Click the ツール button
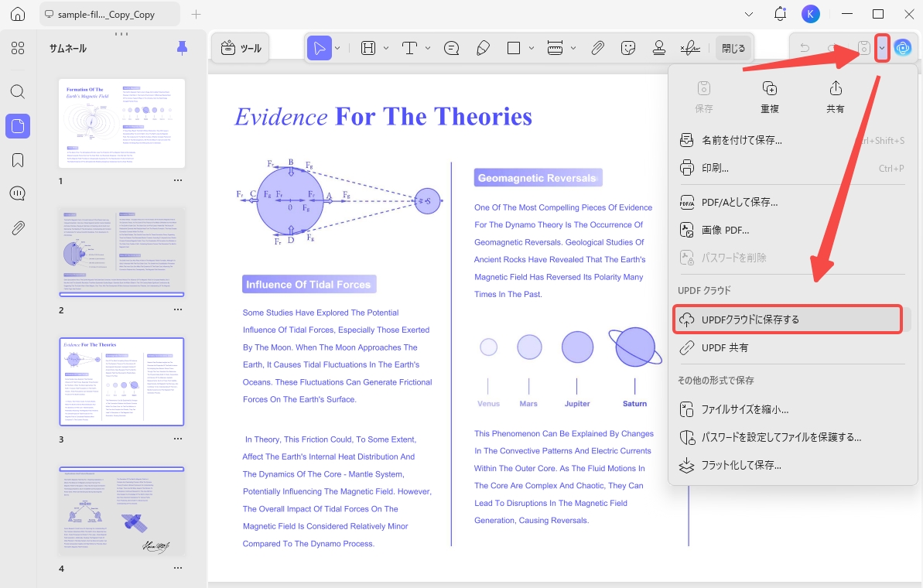Screen dimensions: 923x588 click(x=241, y=48)
